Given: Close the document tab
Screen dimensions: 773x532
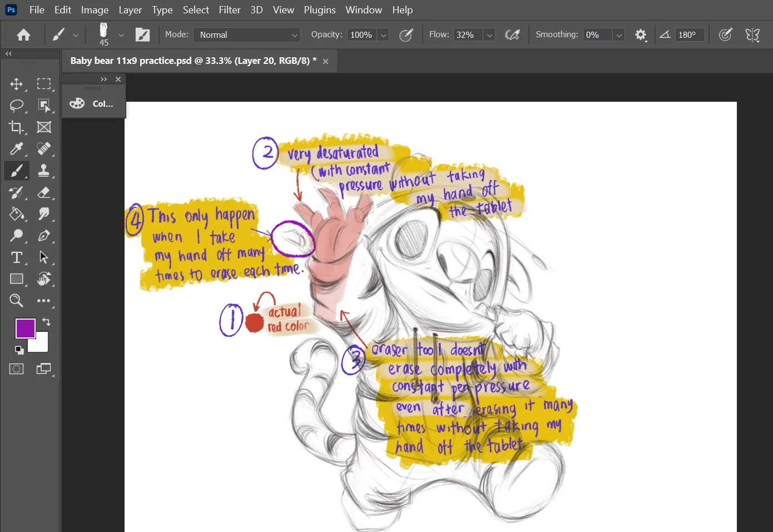Looking at the screenshot, I should point(326,61).
